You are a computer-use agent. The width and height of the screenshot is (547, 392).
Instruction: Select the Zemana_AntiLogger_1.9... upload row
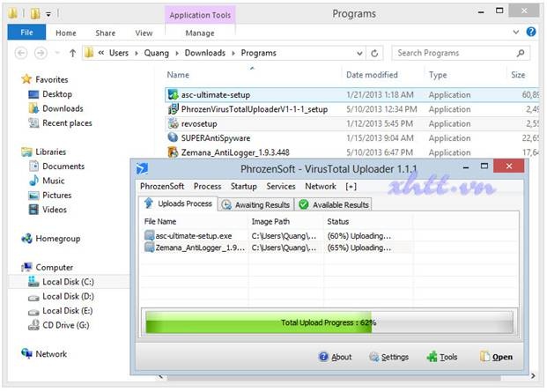(277, 248)
